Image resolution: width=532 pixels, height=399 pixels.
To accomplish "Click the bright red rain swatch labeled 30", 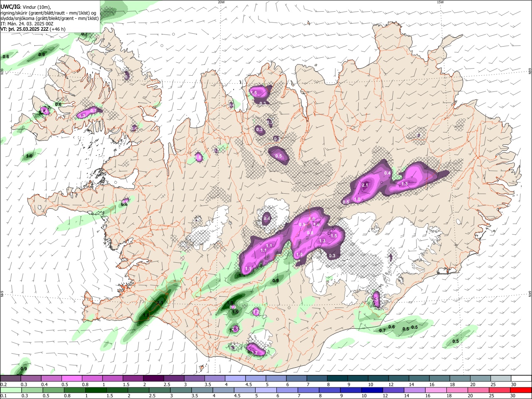I will [x=521, y=390].
